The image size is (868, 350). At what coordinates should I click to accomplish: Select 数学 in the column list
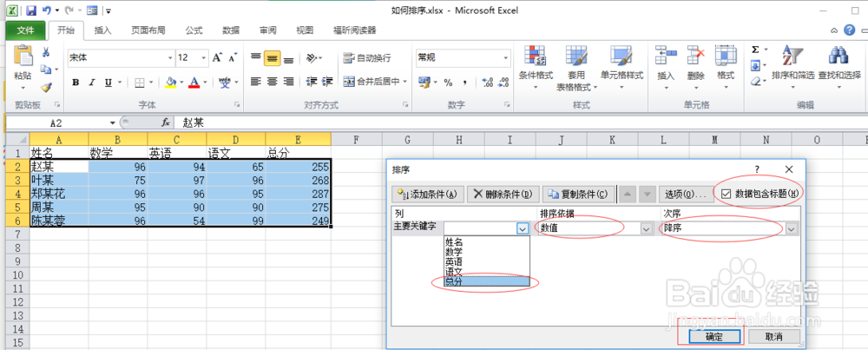click(487, 251)
